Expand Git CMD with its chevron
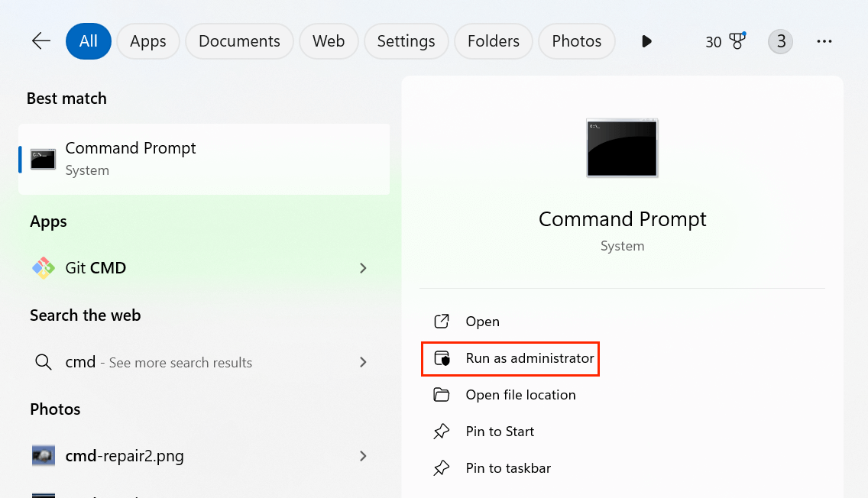The image size is (868, 498). click(363, 268)
